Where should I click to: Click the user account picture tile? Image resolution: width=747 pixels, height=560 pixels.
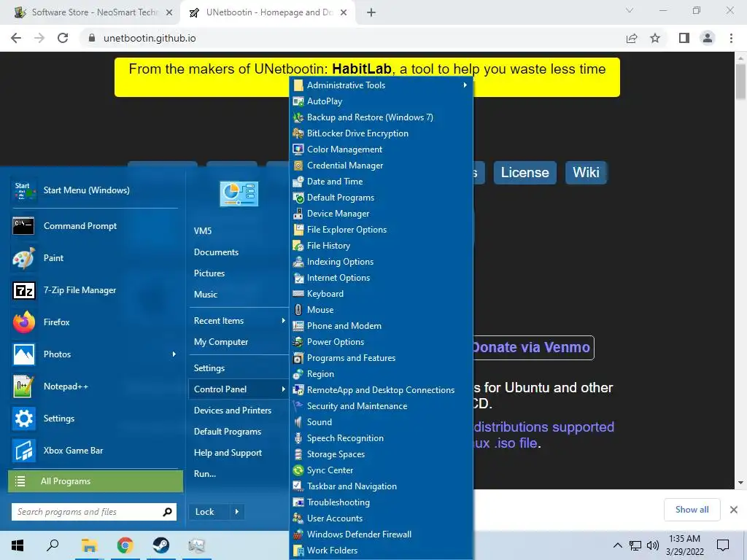[x=239, y=193]
